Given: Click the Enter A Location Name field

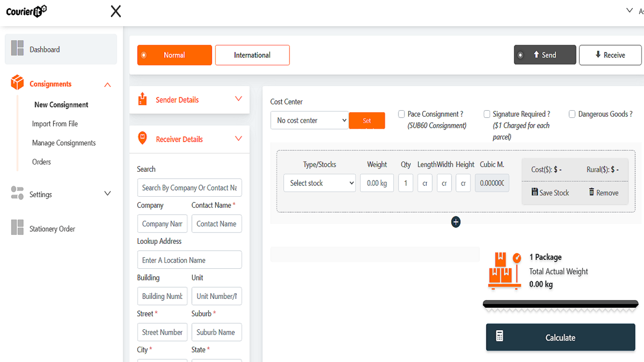Looking at the screenshot, I should [189, 260].
